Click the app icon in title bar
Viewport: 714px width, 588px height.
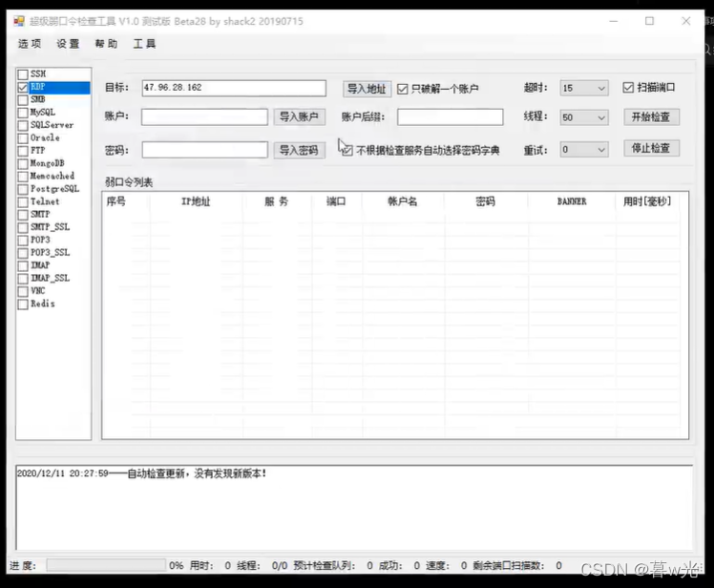coord(19,21)
